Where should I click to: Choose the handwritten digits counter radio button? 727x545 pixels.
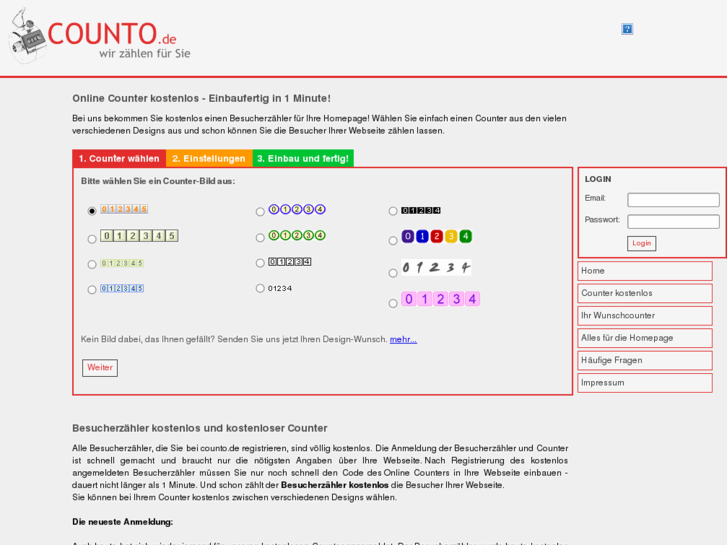[393, 273]
